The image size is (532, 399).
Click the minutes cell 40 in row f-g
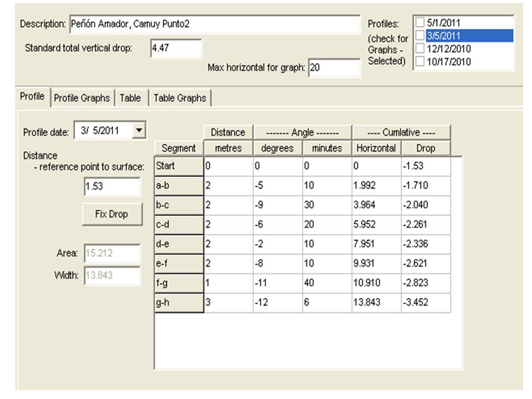click(x=327, y=283)
